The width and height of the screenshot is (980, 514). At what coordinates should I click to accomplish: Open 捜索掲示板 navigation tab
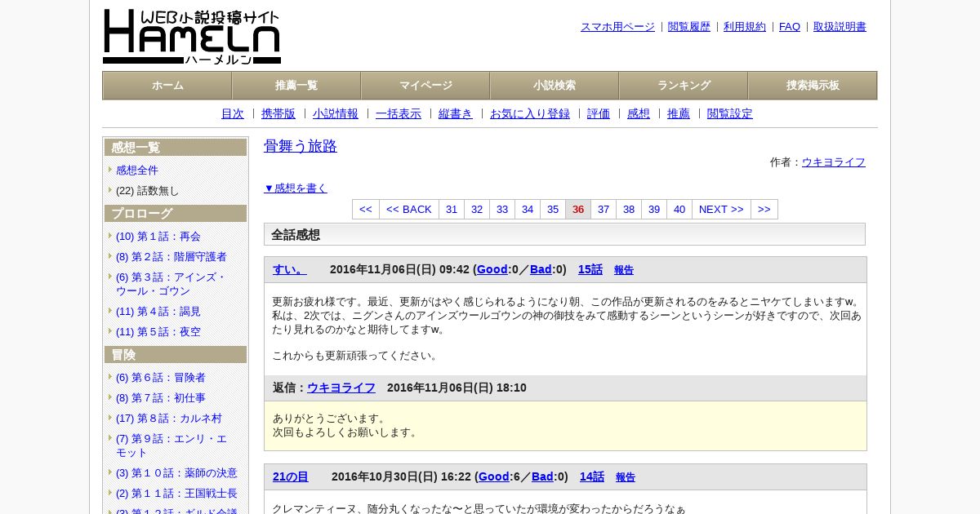tap(813, 86)
